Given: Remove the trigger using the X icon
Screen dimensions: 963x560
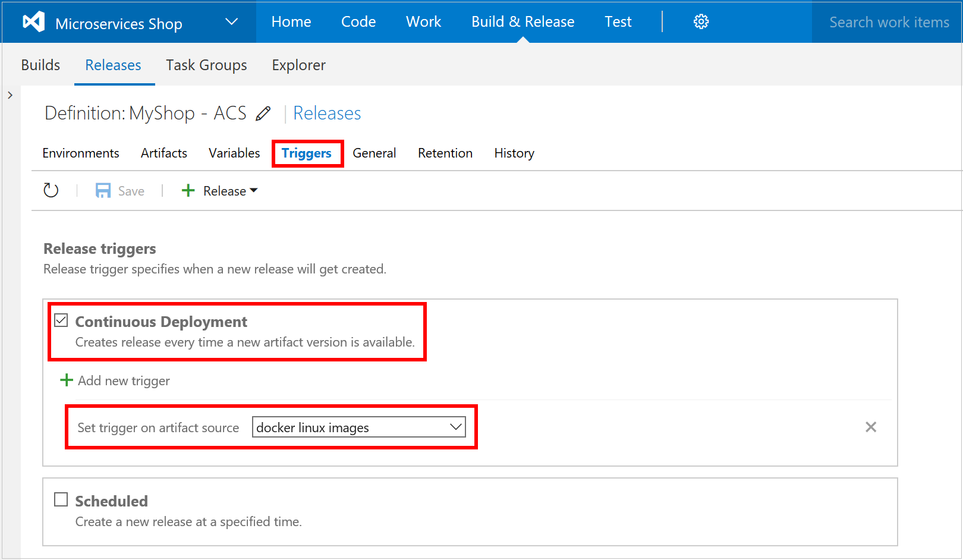Looking at the screenshot, I should [870, 427].
